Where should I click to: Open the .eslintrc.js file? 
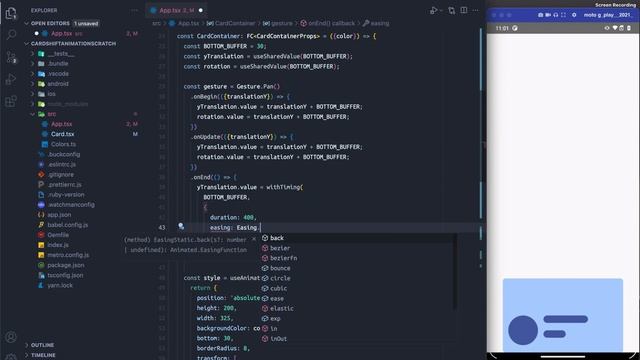tap(62, 164)
